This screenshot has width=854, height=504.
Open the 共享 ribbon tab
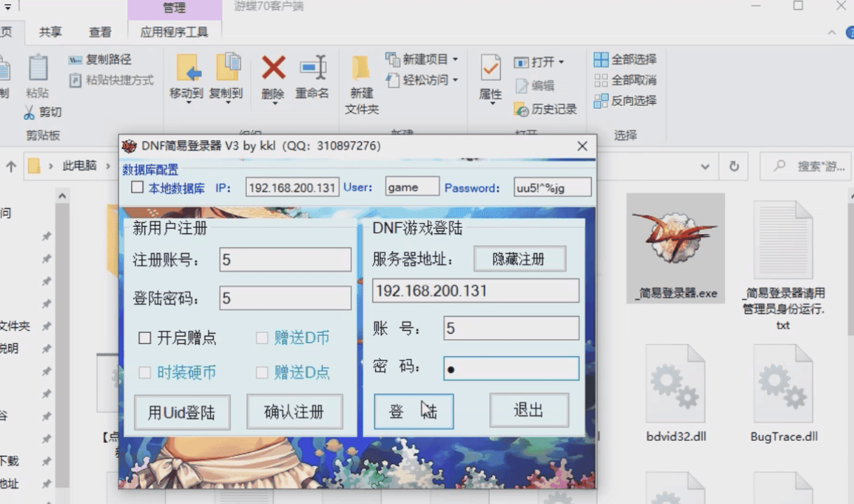coord(50,32)
